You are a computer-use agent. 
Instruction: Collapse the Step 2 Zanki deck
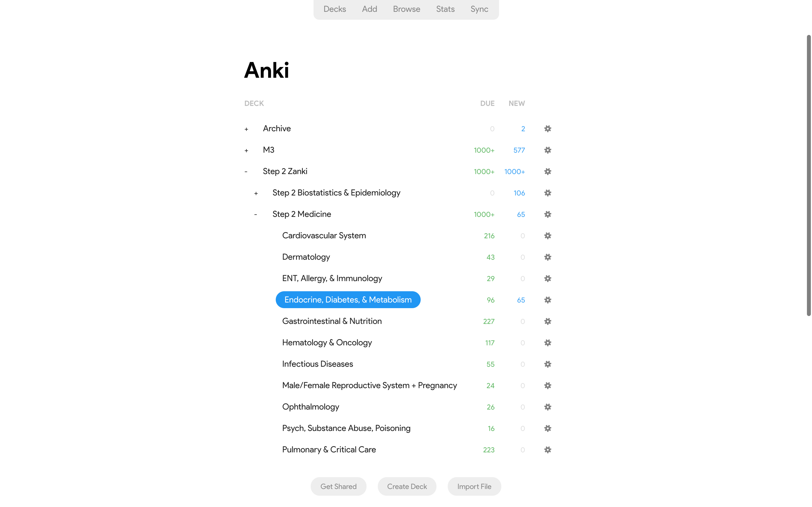click(246, 172)
